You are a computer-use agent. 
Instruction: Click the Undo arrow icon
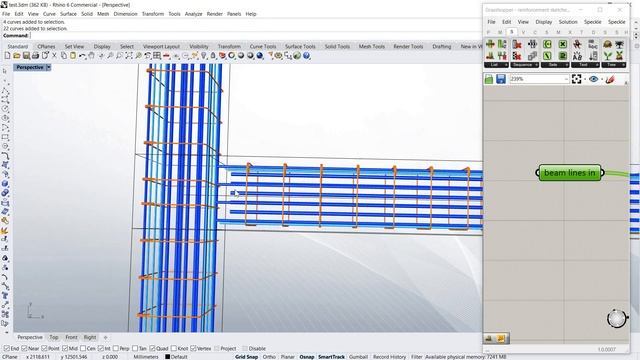click(82, 56)
